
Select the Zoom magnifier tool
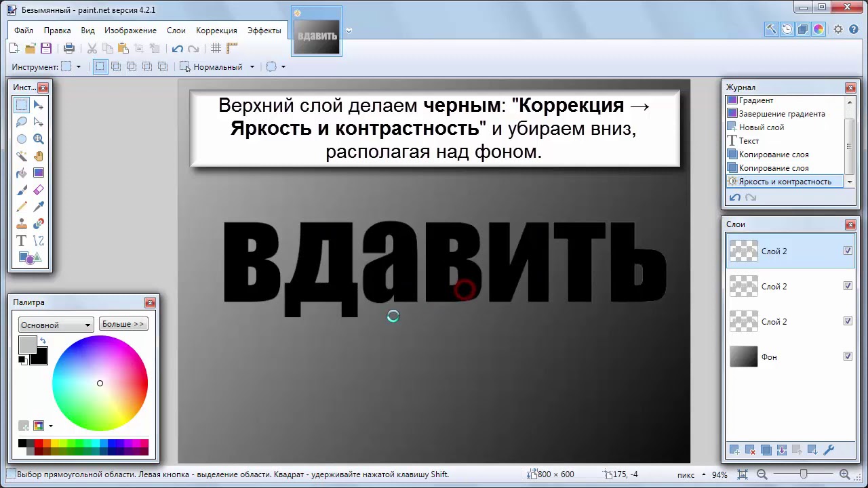tap(39, 139)
